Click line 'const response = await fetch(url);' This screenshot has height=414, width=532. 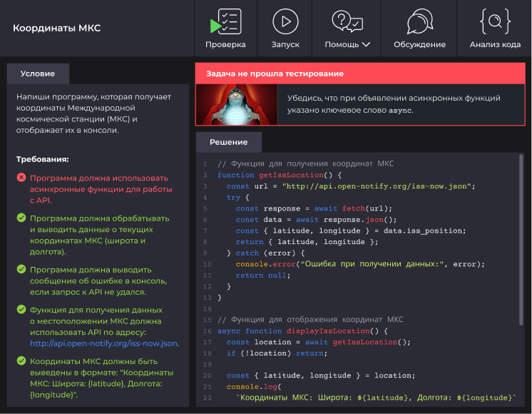[314, 208]
